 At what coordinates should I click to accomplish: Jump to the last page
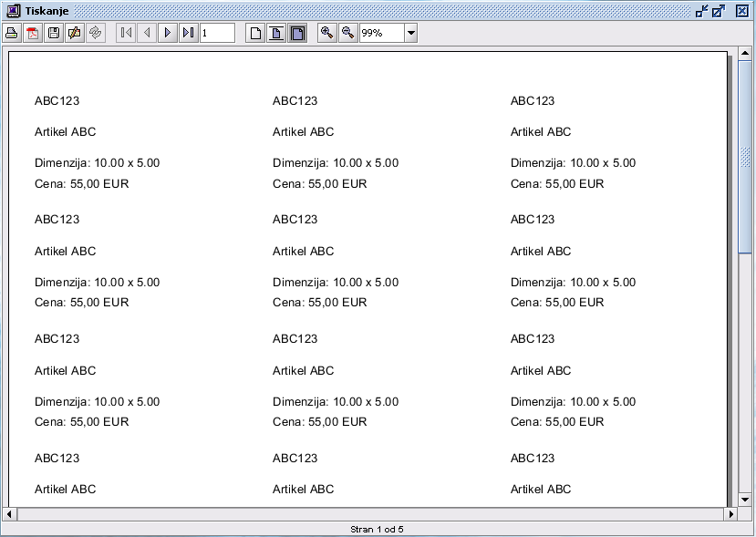coord(188,33)
